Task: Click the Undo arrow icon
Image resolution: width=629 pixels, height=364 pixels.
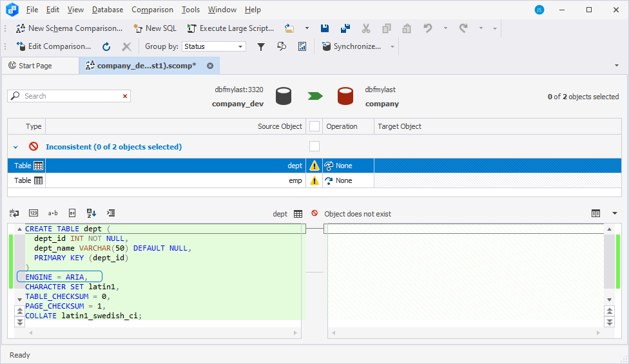Action: tap(428, 28)
